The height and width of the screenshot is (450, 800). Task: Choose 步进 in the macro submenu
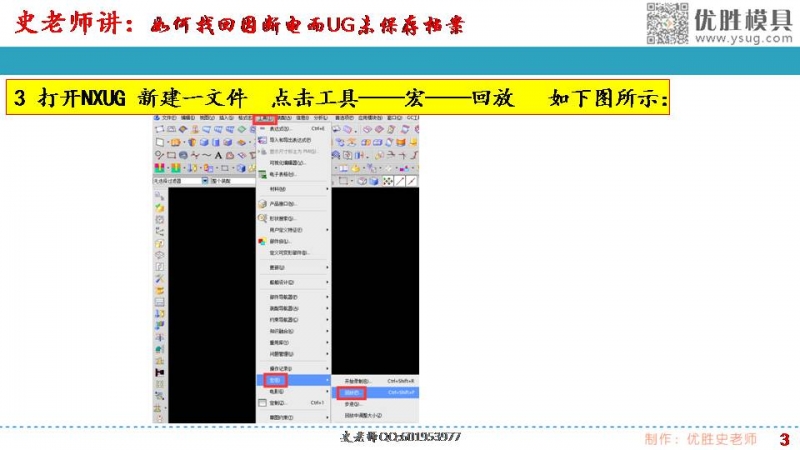pyautogui.click(x=375, y=404)
